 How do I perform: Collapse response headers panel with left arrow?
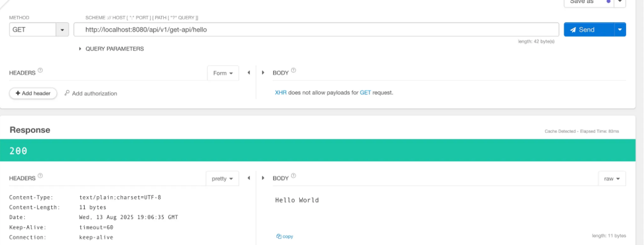point(248,178)
